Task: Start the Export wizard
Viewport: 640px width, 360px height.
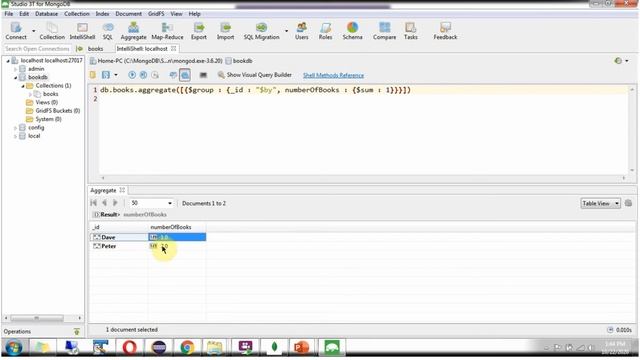Action: (199, 31)
